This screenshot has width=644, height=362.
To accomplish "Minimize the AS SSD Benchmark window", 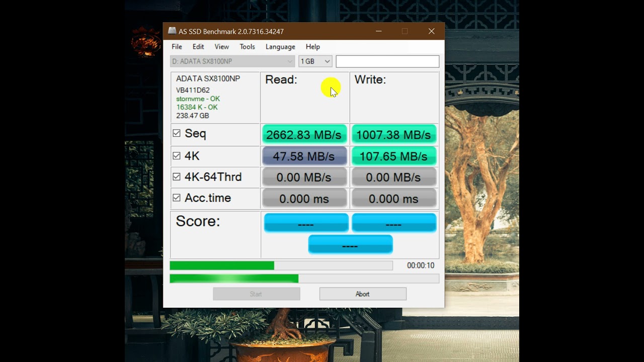I will click(379, 31).
